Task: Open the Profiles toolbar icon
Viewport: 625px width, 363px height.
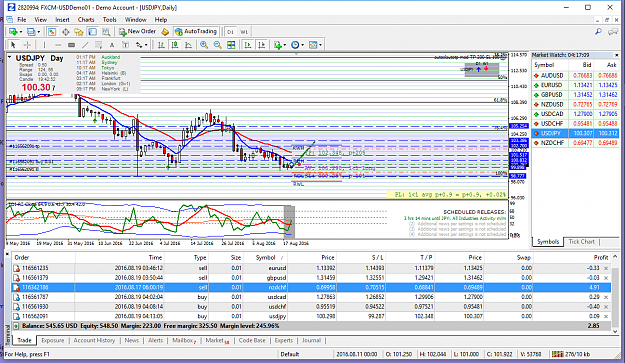Action: (31, 32)
